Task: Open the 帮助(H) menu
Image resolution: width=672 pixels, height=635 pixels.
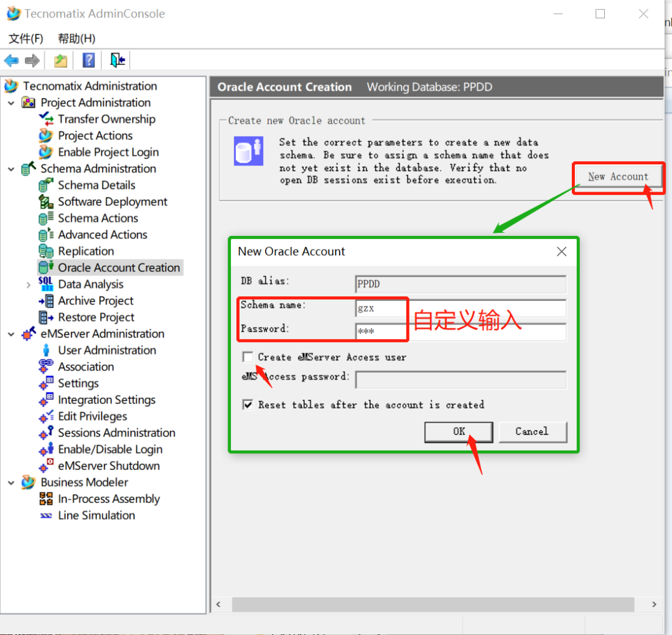Action: tap(77, 39)
